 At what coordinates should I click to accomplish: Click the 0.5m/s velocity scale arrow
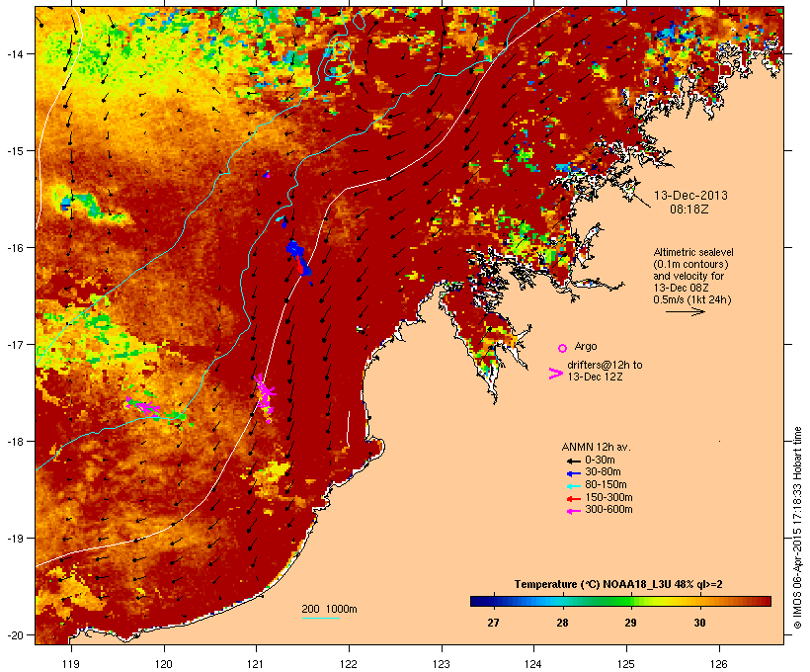click(x=685, y=311)
